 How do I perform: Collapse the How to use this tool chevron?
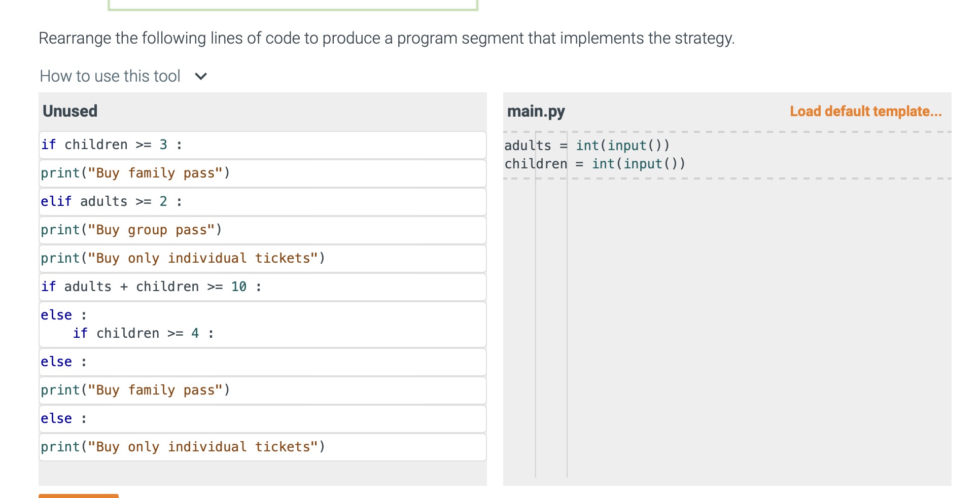point(201,76)
